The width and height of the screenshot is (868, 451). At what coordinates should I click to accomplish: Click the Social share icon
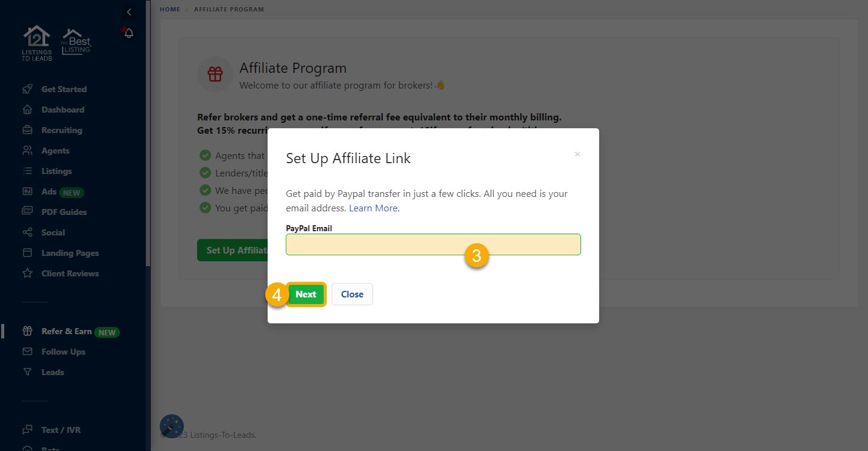click(x=27, y=232)
